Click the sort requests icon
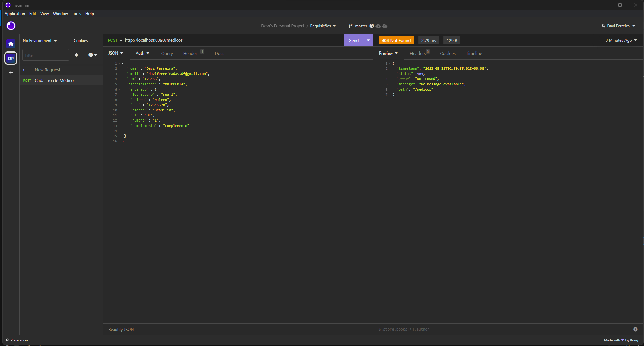Screen dimensions: 644x346 point(76,55)
